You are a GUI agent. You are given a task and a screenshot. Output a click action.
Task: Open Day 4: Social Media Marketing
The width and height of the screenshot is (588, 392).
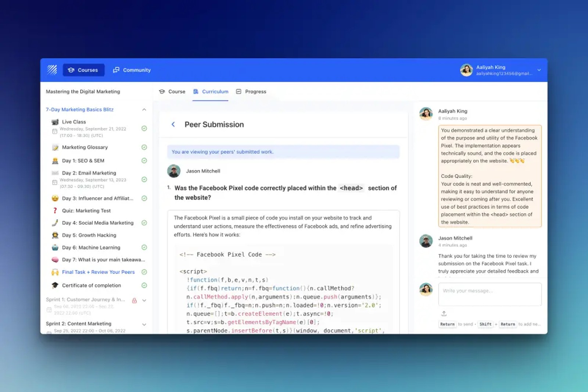click(x=98, y=223)
